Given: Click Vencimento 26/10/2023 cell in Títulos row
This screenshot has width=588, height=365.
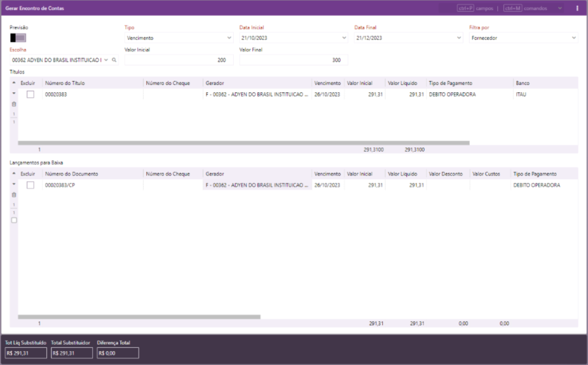Looking at the screenshot, I should tap(327, 94).
